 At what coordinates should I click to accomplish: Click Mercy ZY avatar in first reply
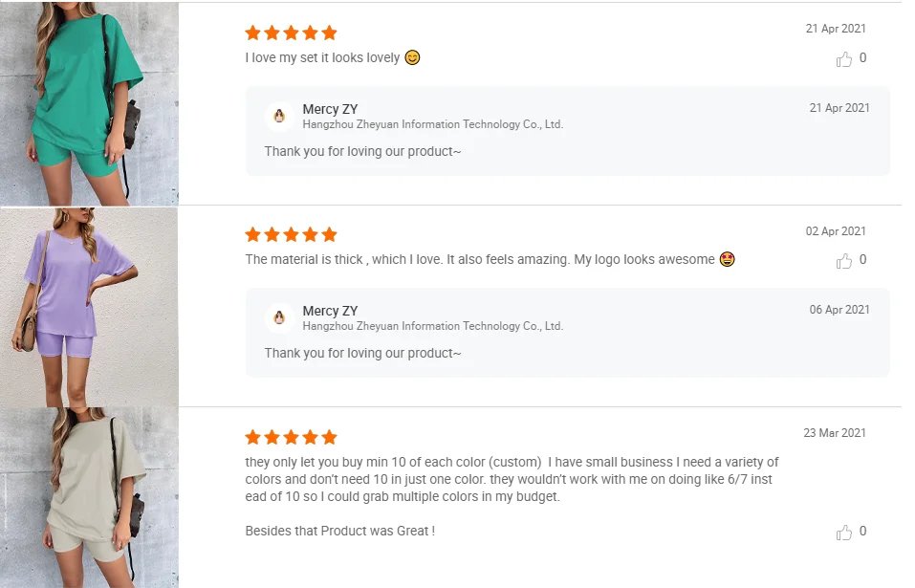pyautogui.click(x=279, y=116)
